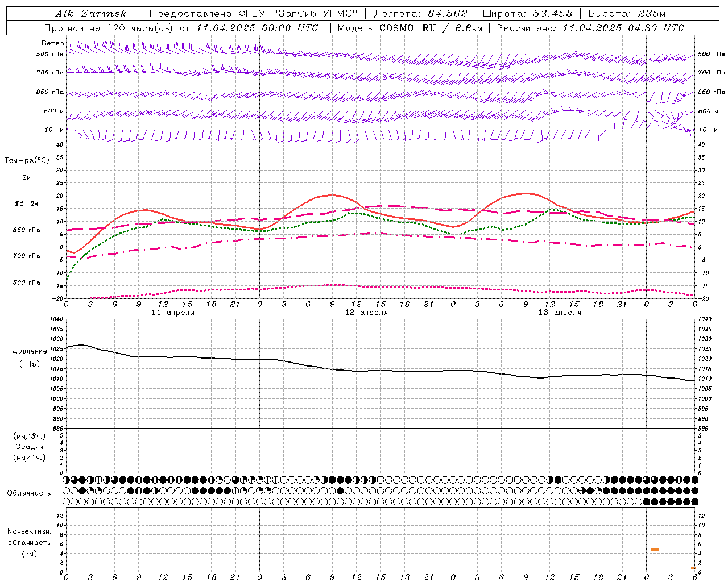The width and height of the screenshot is (728, 582).
Task: Click the 1010 value on right pressure axis
Action: click(x=704, y=379)
